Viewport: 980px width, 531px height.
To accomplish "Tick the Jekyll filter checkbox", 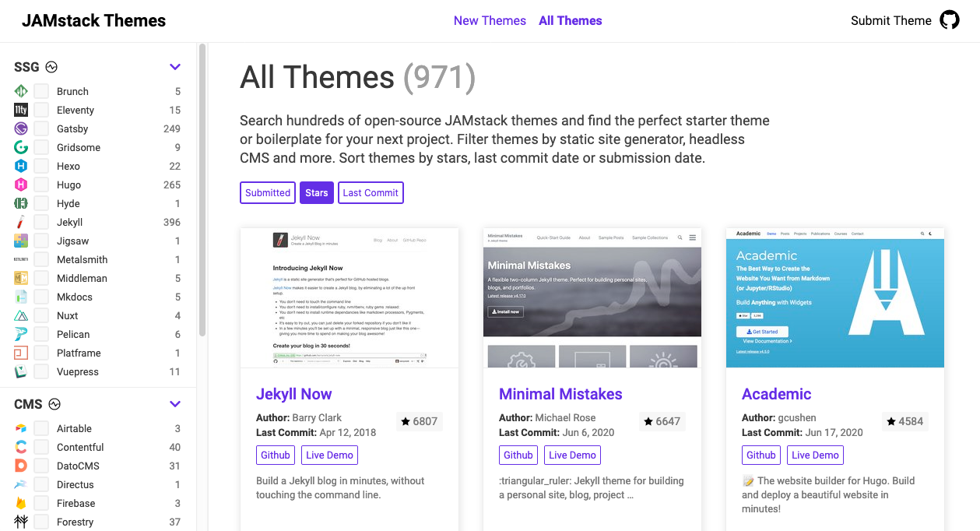I will (x=41, y=222).
